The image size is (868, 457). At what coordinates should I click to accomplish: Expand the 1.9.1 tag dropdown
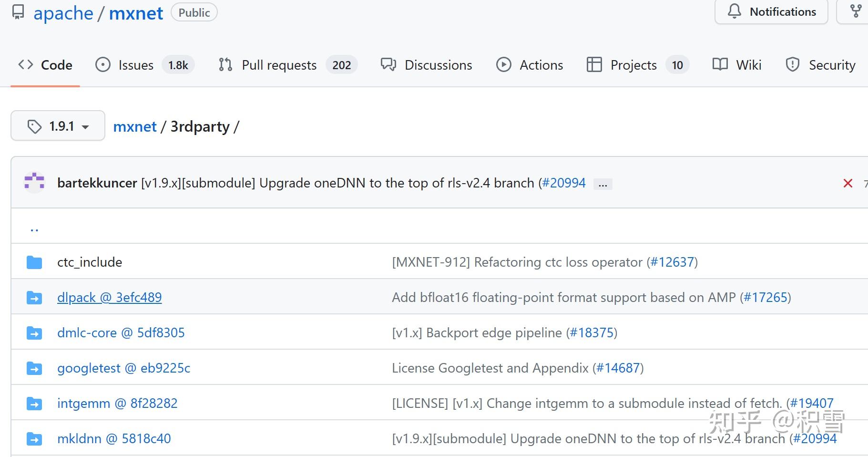pyautogui.click(x=58, y=126)
